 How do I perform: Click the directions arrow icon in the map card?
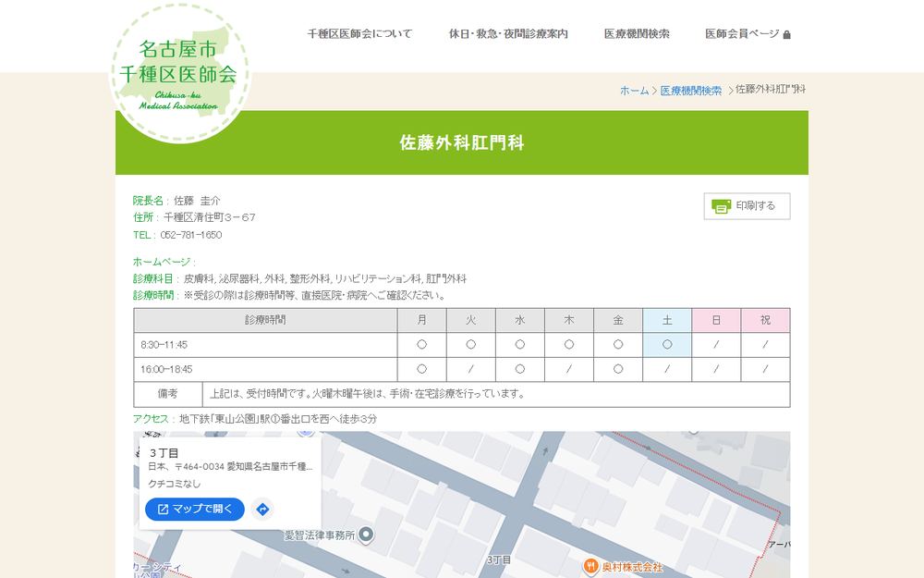click(262, 509)
